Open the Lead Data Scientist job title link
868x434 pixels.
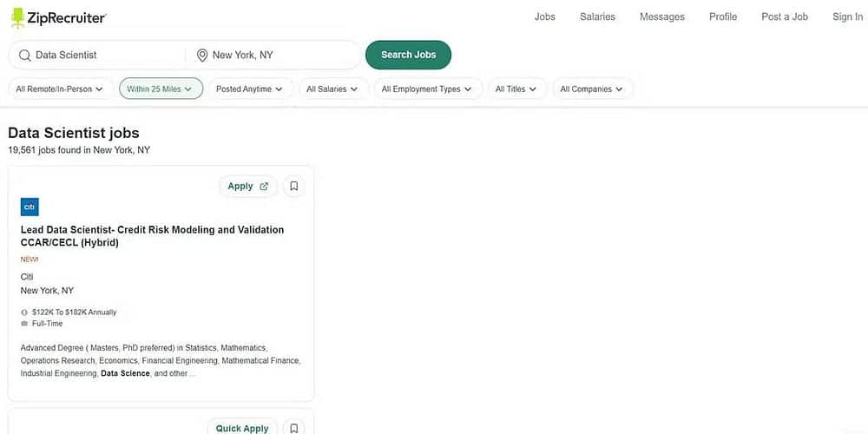click(152, 236)
